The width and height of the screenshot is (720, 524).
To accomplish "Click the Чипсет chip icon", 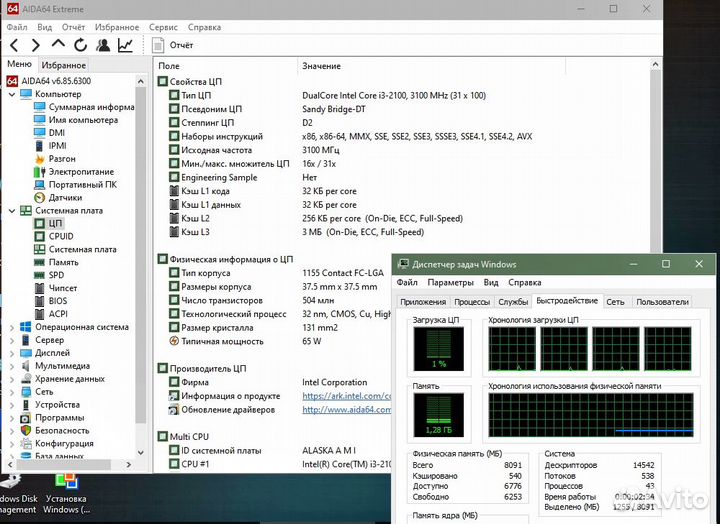I will (x=39, y=288).
